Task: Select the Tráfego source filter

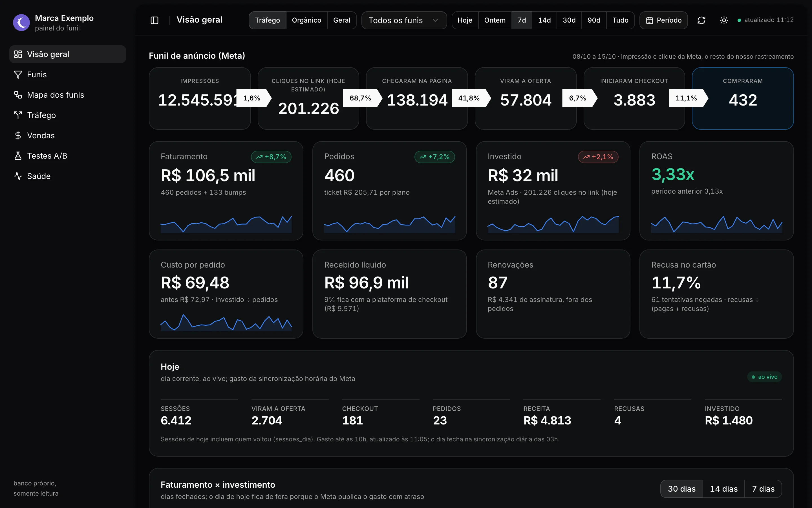Action: [267, 21]
